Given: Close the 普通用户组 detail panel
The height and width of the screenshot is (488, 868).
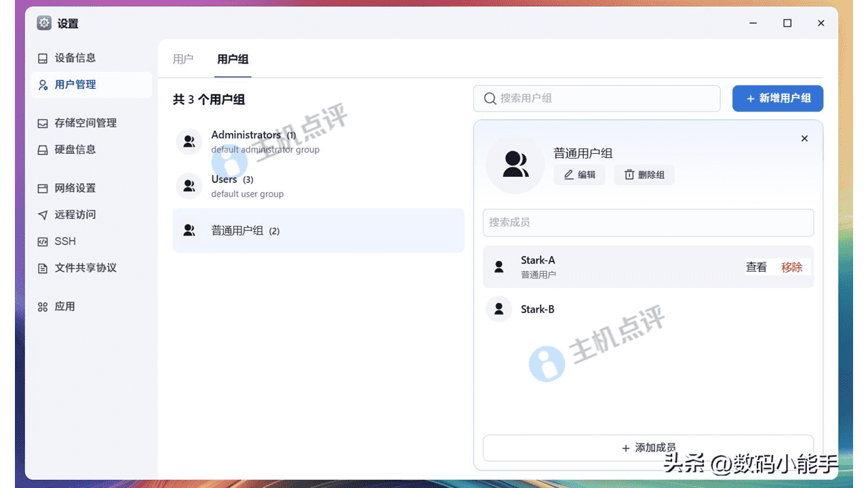Looking at the screenshot, I should (x=804, y=139).
